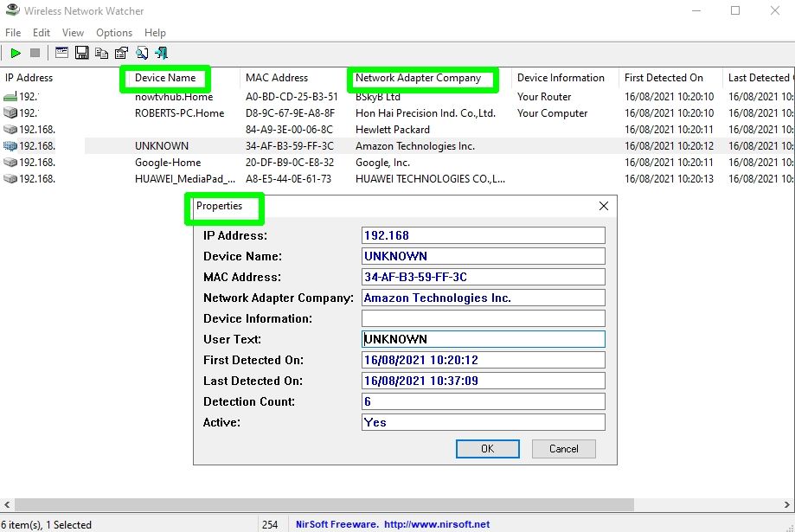Click the Find magnifier toolbar icon
The image size is (795, 532).
141,52
